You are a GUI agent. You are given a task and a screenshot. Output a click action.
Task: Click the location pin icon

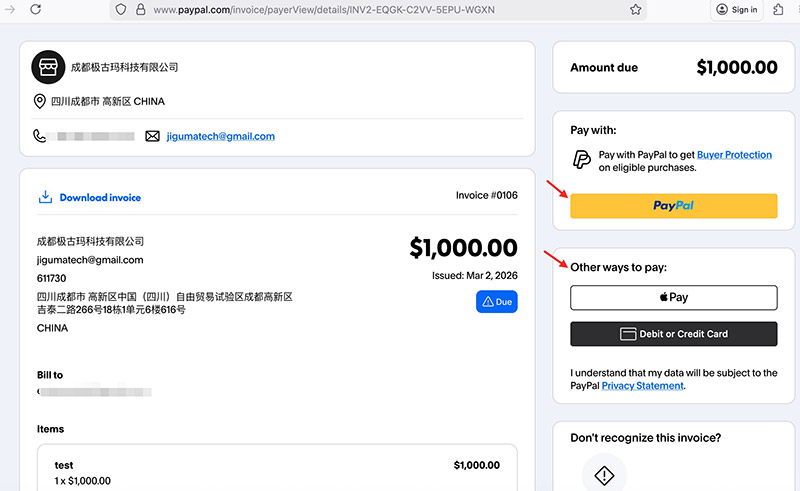coord(40,101)
